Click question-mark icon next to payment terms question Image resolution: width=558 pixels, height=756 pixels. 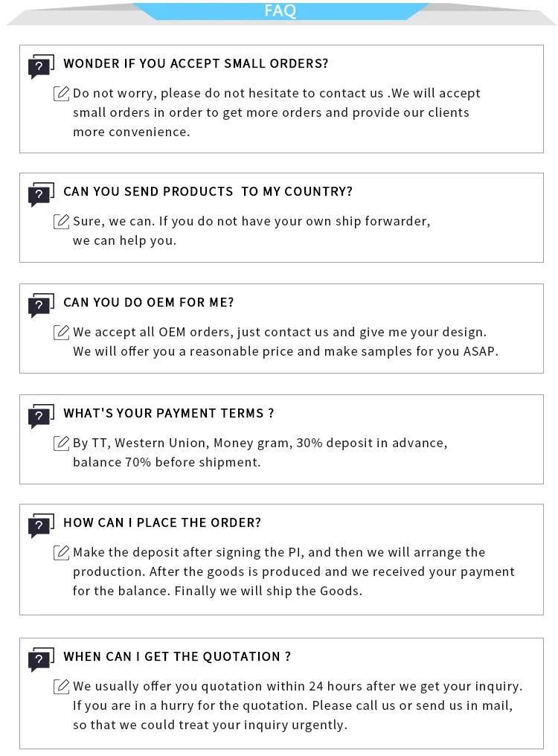click(41, 417)
